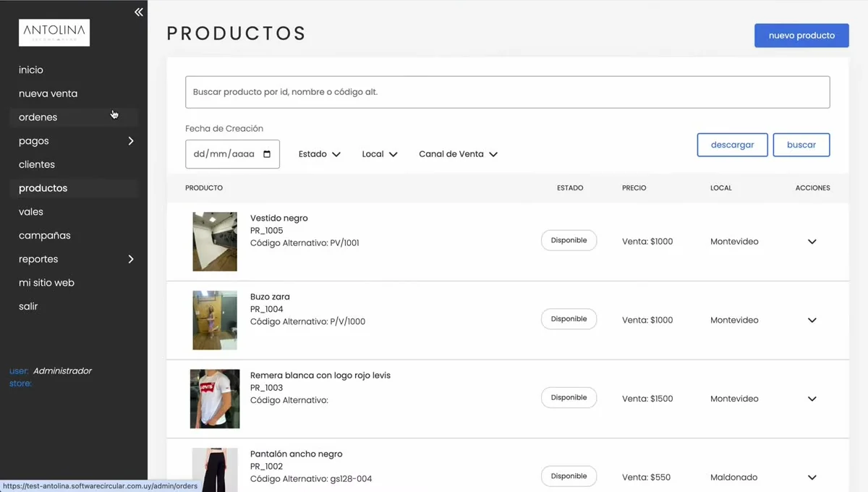Viewport: 868px width, 492px height.
Task: Click the PRECIO column header
Action: [x=634, y=188]
